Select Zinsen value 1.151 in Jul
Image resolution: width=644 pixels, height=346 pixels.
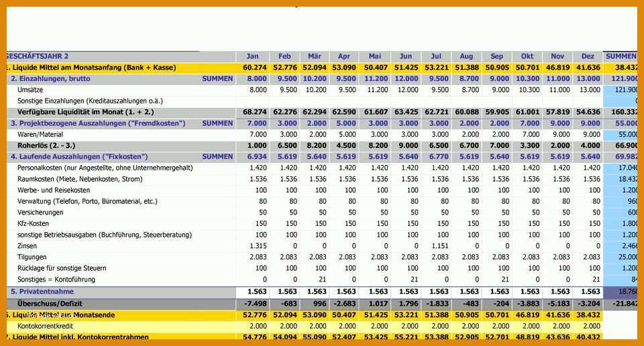[x=440, y=246]
